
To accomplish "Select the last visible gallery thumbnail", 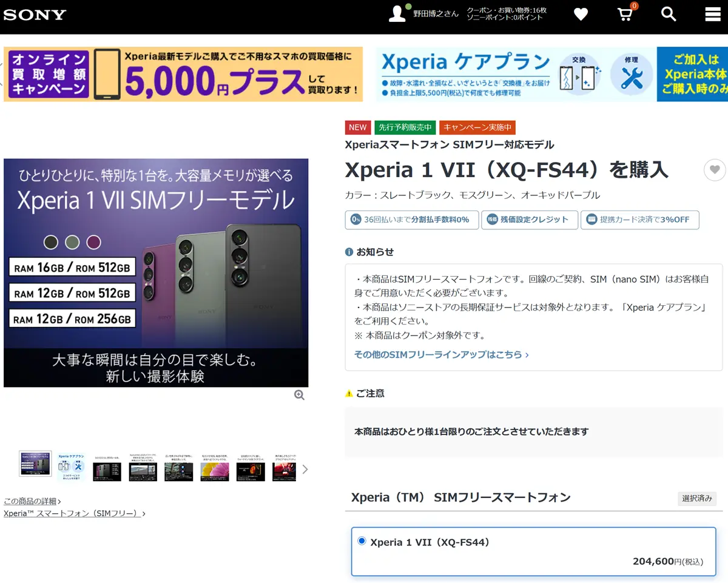I will (x=285, y=468).
